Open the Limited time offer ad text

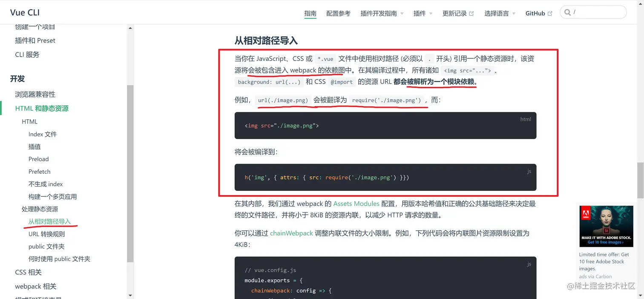604,262
